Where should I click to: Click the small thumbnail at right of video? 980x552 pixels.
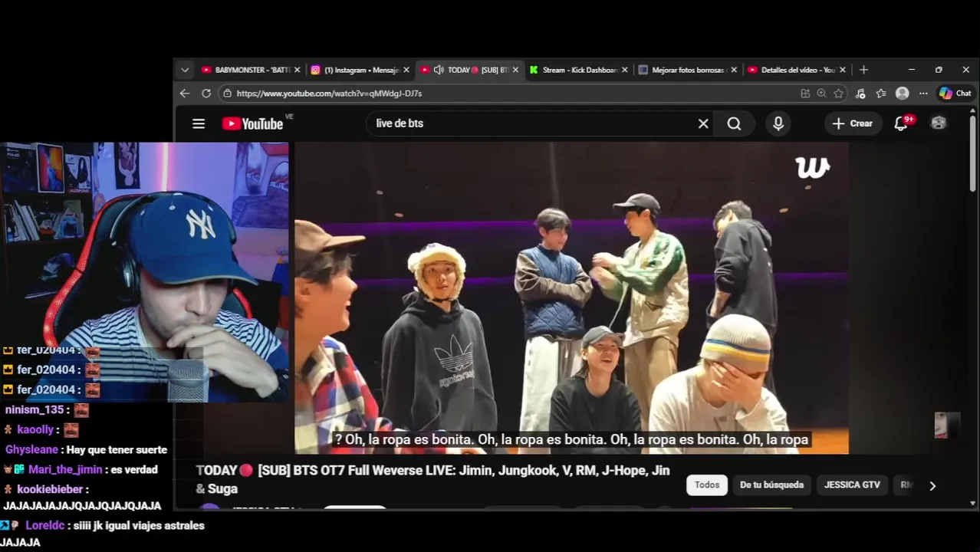pos(948,426)
